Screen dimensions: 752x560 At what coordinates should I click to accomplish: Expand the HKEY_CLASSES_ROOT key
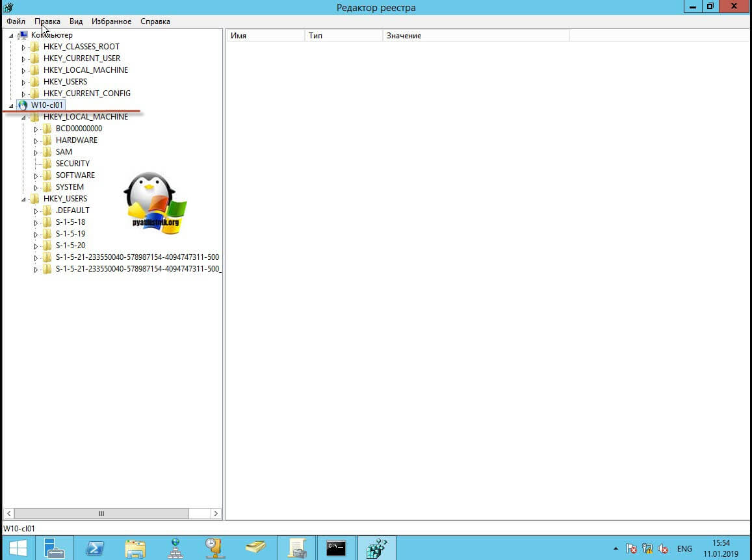pyautogui.click(x=24, y=47)
